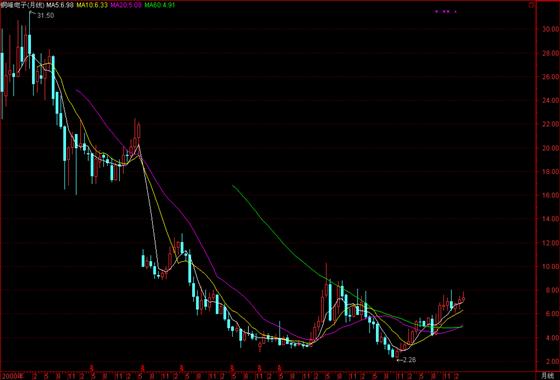The image size is (560, 380).
Task: Select the yellow MA10 6.33 label
Action: (x=92, y=5)
